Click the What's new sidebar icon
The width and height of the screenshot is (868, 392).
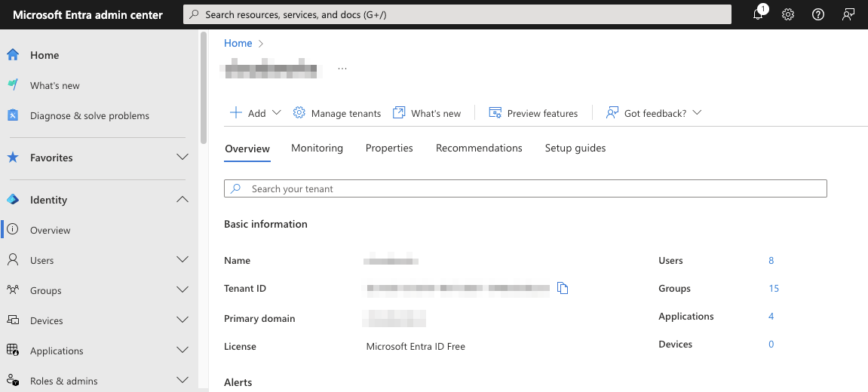pyautogui.click(x=13, y=85)
